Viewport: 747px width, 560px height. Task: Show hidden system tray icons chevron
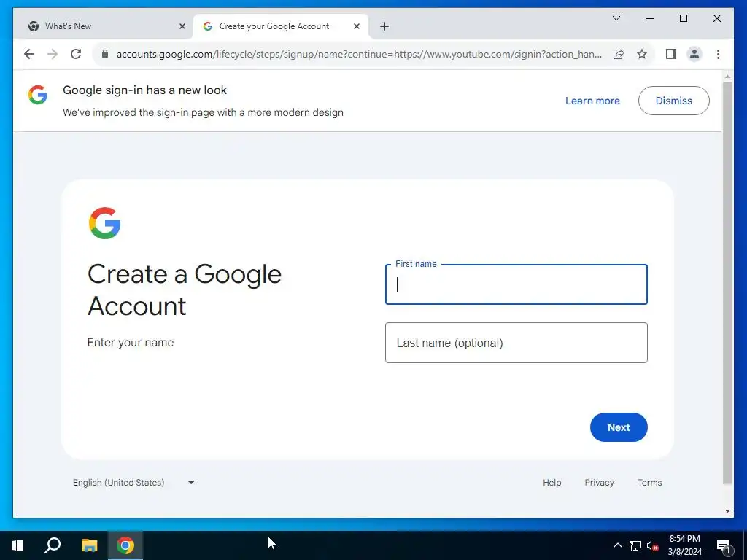pyautogui.click(x=617, y=545)
